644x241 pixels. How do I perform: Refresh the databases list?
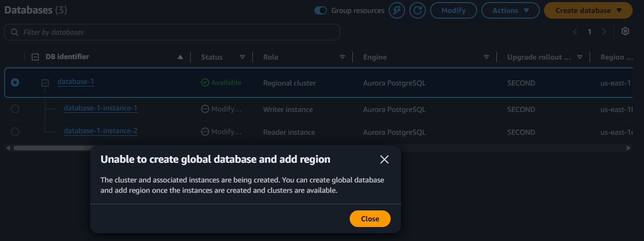tap(418, 10)
